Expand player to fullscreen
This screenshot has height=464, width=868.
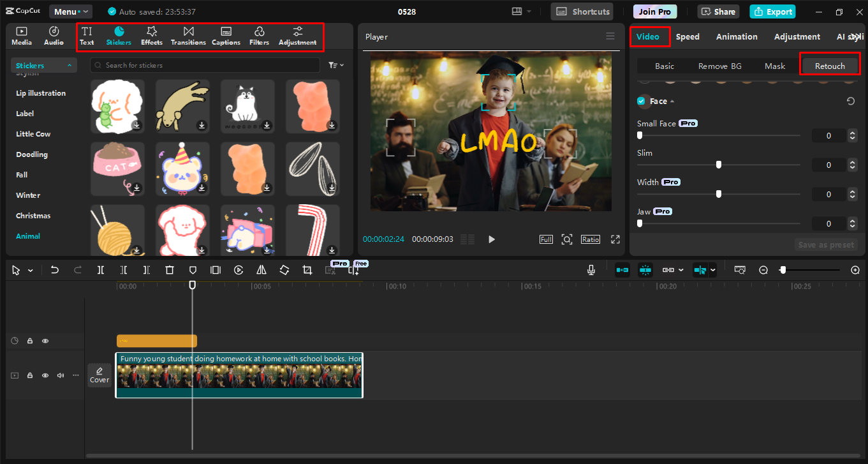[x=615, y=239]
